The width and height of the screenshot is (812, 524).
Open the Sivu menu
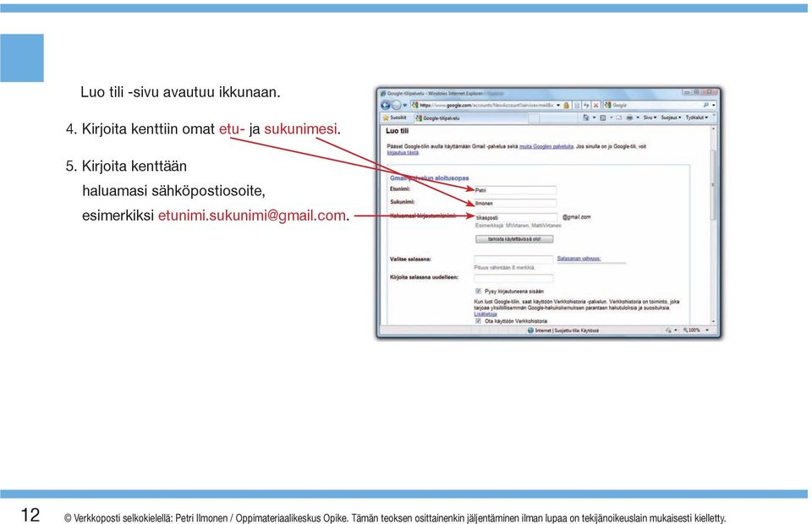tap(650, 118)
